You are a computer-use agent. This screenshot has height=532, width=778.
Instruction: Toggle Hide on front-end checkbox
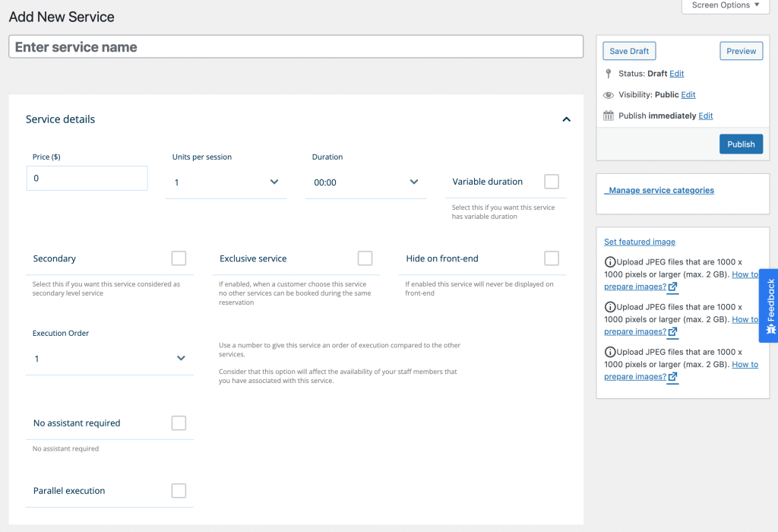(552, 258)
